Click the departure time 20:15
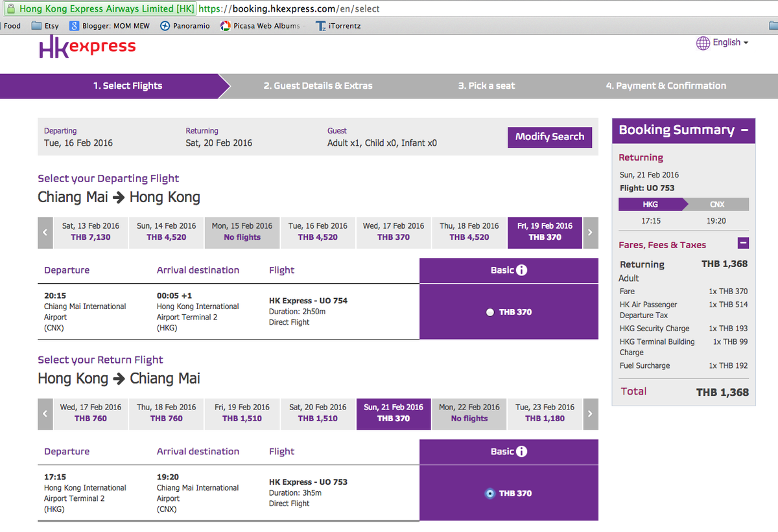Image resolution: width=778 pixels, height=532 pixels. 54,295
